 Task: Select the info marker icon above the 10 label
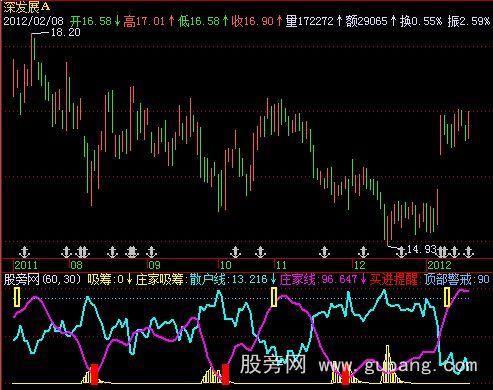(x=235, y=252)
